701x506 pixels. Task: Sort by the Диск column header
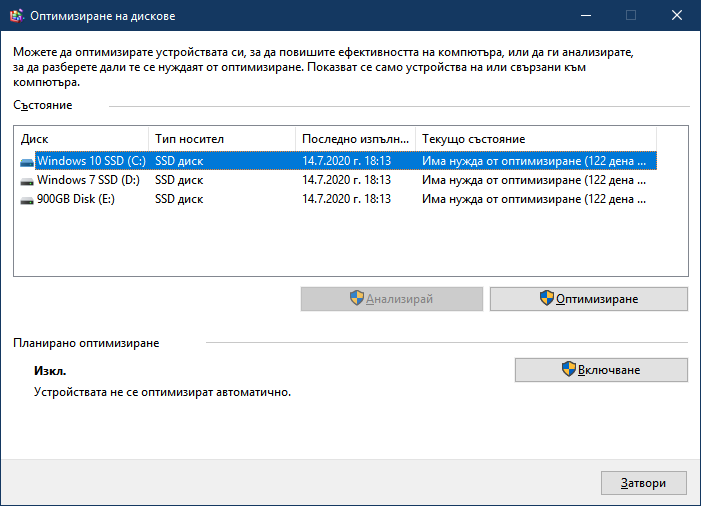(x=81, y=139)
